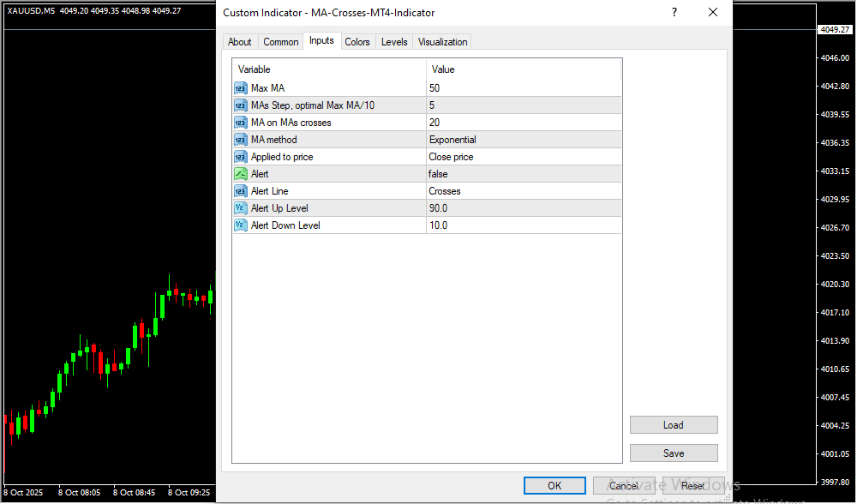Screen dimensions: 857x504
Task: Click the help question mark in title bar
Action: point(674,12)
